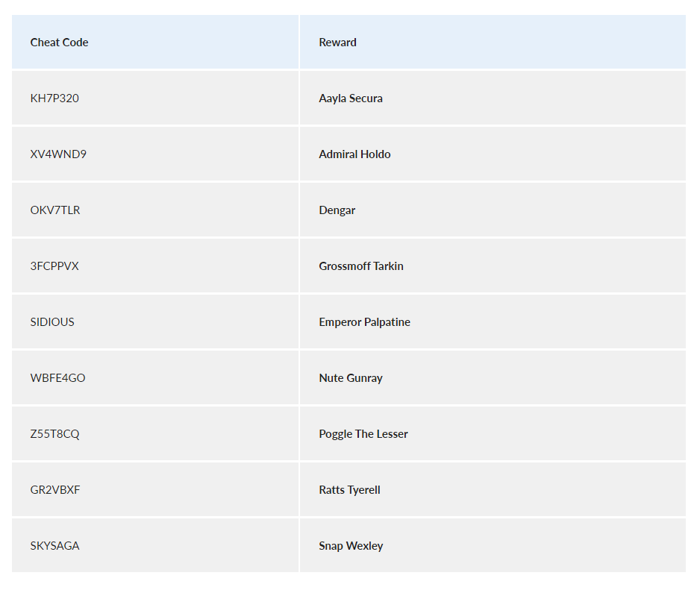Click the Dengar reward text

[x=337, y=210]
